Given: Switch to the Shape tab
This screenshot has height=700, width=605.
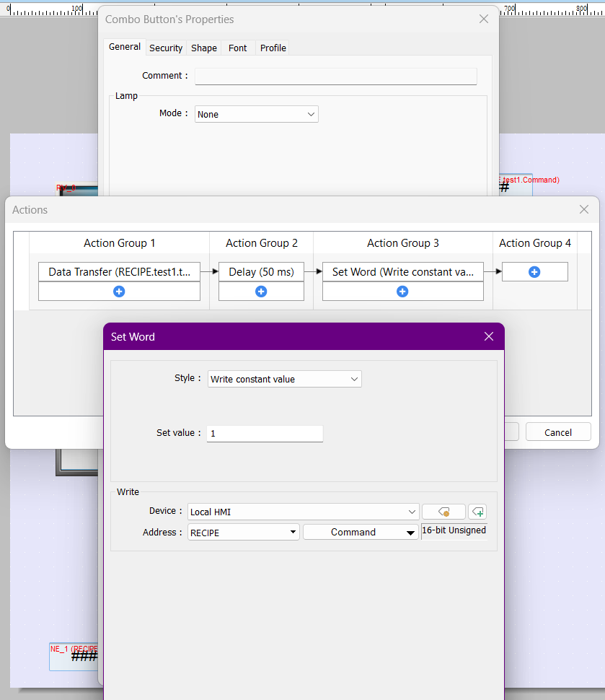Looking at the screenshot, I should [204, 48].
